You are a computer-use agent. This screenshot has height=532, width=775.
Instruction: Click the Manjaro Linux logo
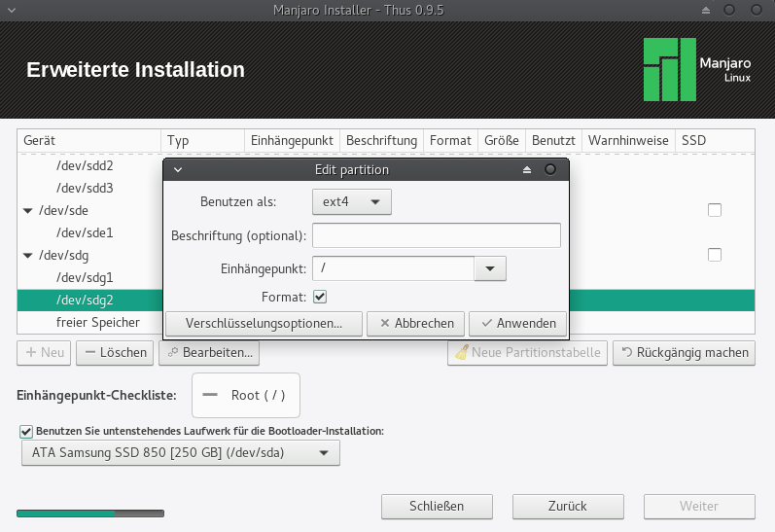696,70
